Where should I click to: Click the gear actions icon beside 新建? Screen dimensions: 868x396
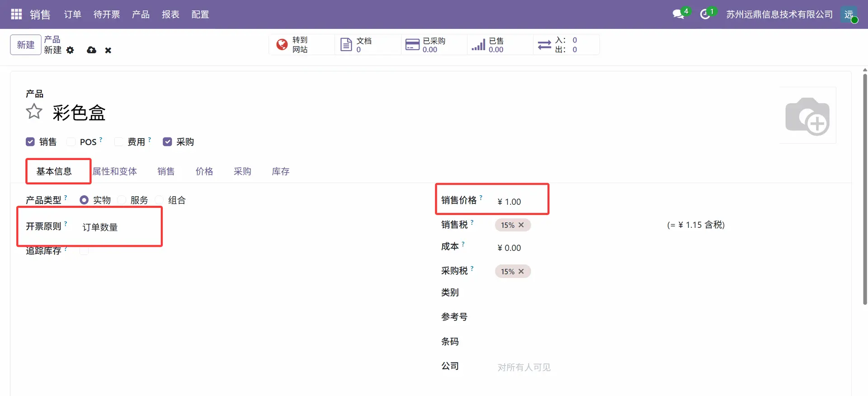point(70,50)
